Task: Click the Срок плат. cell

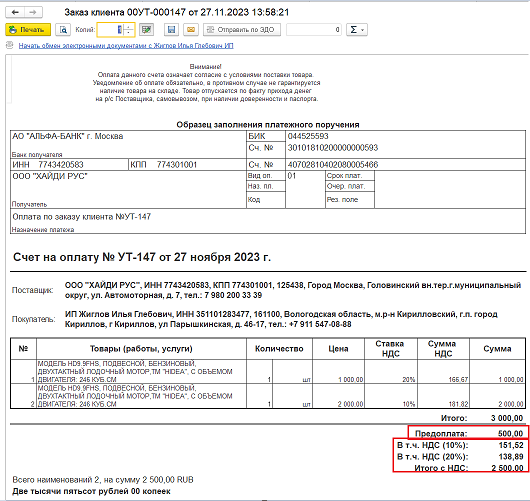Action: tap(350, 176)
